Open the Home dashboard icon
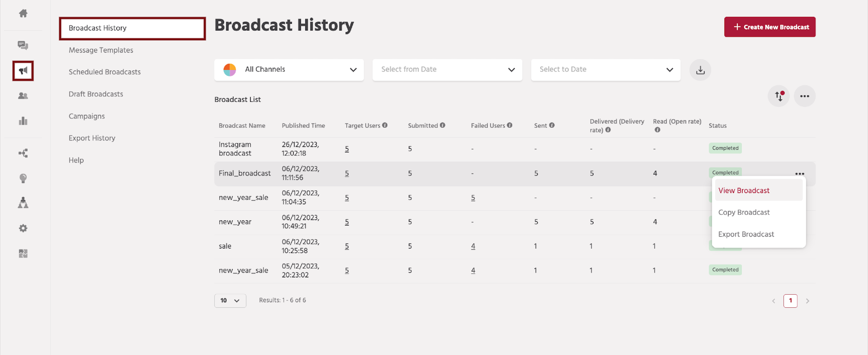The width and height of the screenshot is (868, 355). coord(23,13)
